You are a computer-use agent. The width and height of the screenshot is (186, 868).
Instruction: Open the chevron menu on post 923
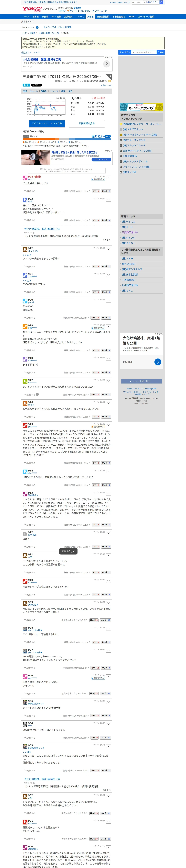click(108, 199)
